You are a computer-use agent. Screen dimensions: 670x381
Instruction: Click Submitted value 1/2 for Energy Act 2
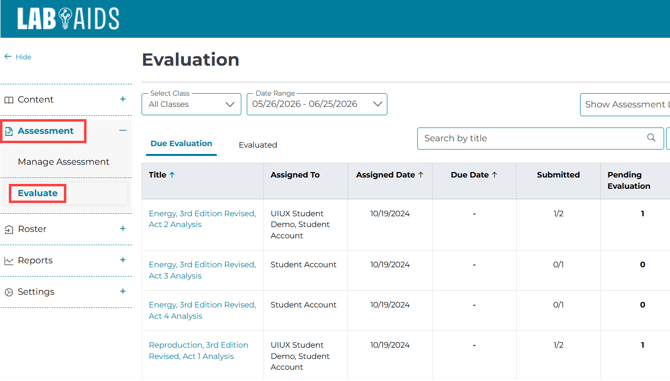[x=558, y=214]
